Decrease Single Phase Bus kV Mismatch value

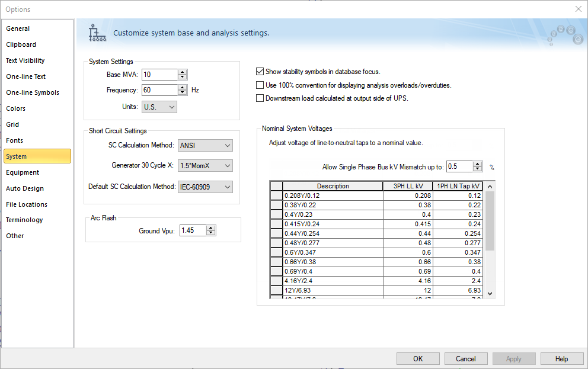(478, 169)
